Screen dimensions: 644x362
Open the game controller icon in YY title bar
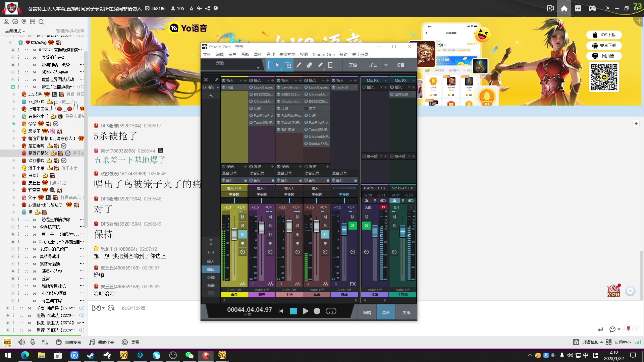[x=592, y=8]
